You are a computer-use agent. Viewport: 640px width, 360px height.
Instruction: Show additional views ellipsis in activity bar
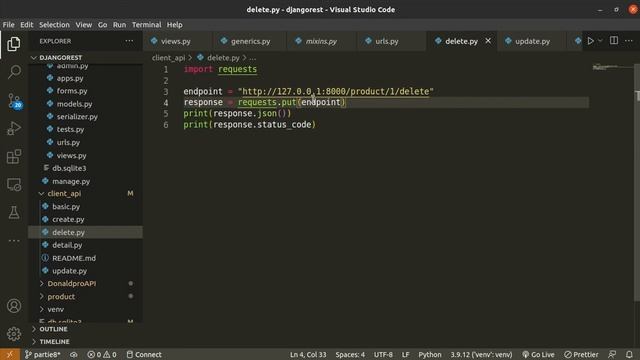(14, 241)
